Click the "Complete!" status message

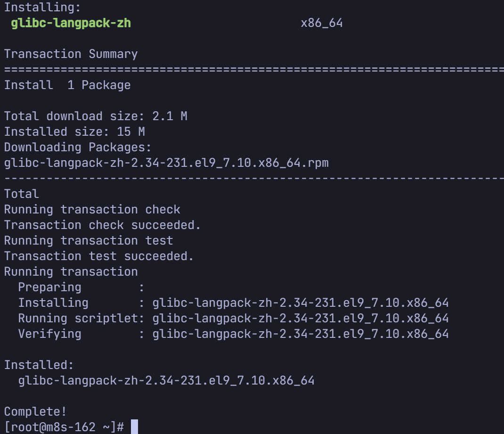[x=35, y=411]
